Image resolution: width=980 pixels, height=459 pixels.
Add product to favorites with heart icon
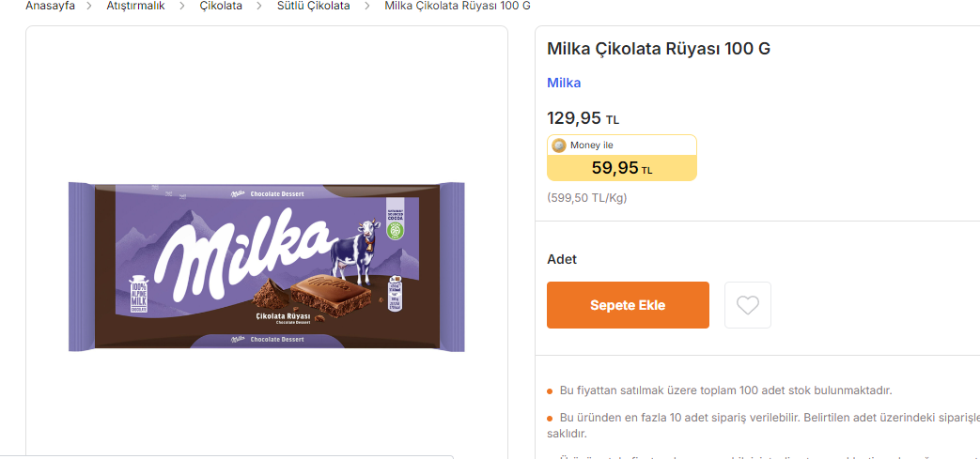coord(747,305)
